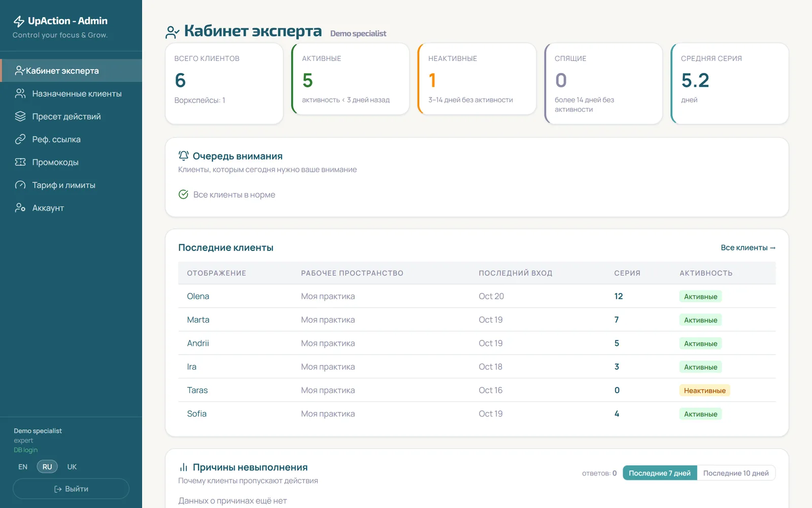Click the page header Кабинет эксперта icon
The width and height of the screenshot is (812, 508).
(173, 32)
